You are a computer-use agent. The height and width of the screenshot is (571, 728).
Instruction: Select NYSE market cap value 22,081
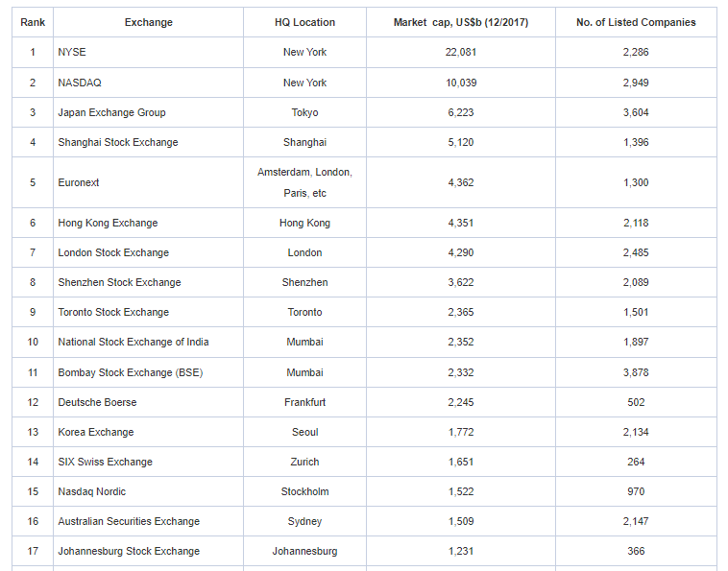pos(461,52)
